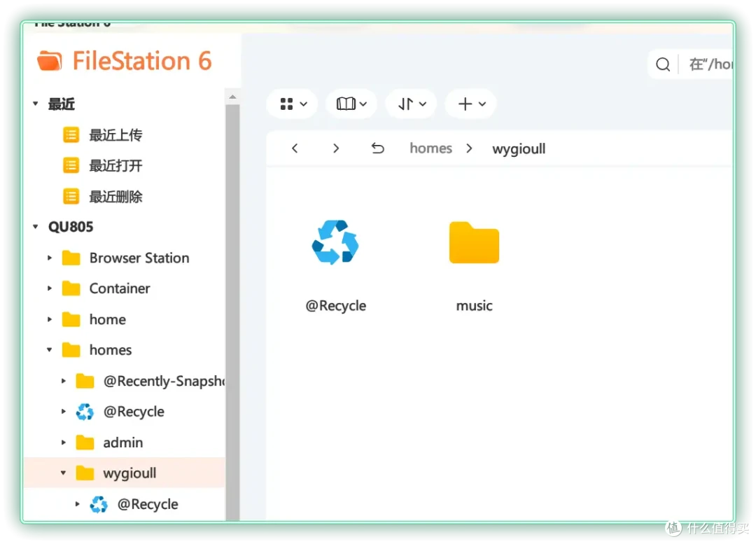The height and width of the screenshot is (544, 756).
Task: Select the music folder icon
Action: (x=474, y=242)
